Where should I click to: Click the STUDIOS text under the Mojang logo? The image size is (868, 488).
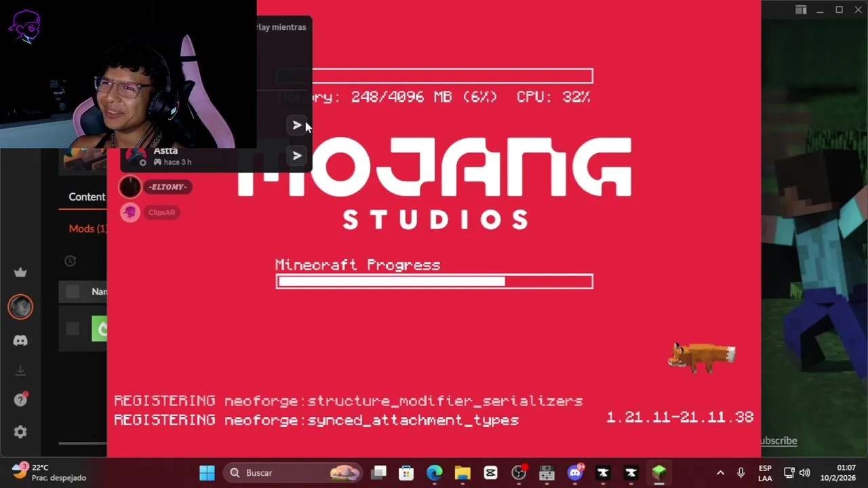[435, 220]
